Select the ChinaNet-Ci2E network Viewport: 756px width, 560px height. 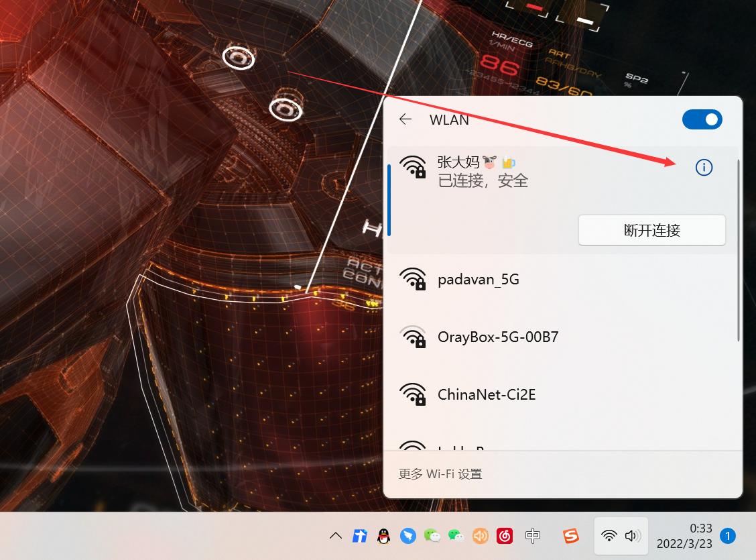(x=488, y=394)
